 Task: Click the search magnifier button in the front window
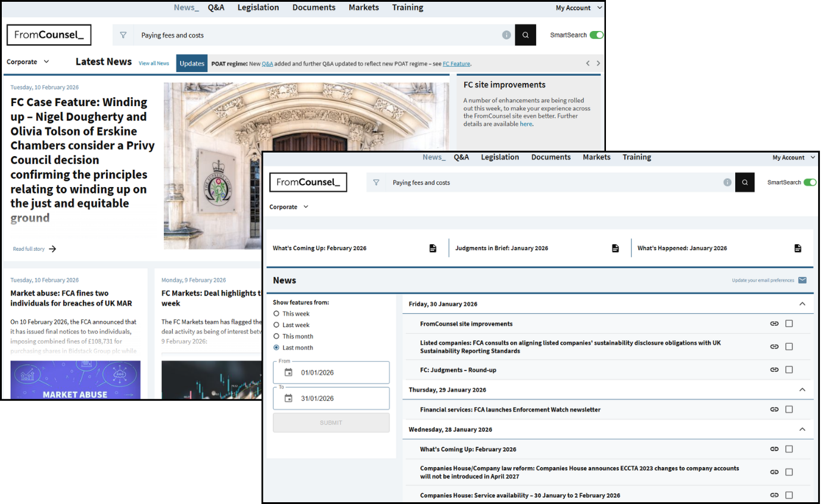(x=744, y=182)
